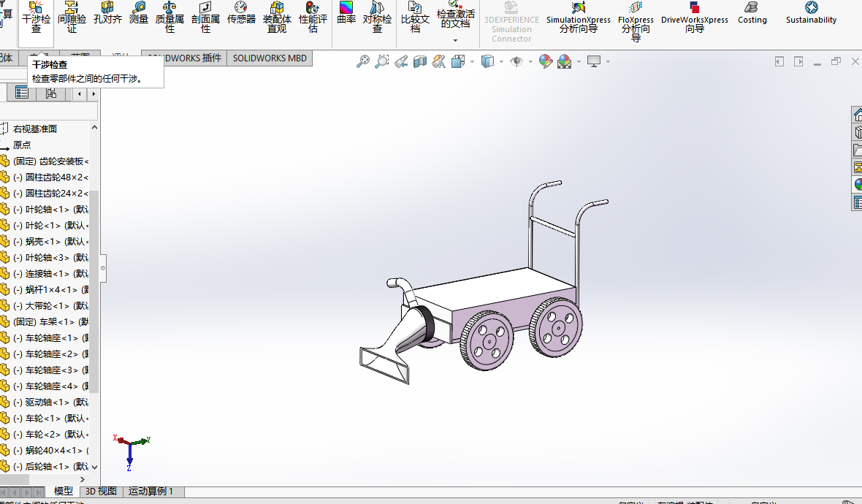Click the View Settings monitor icon
This screenshot has height=504, width=862.
point(593,61)
